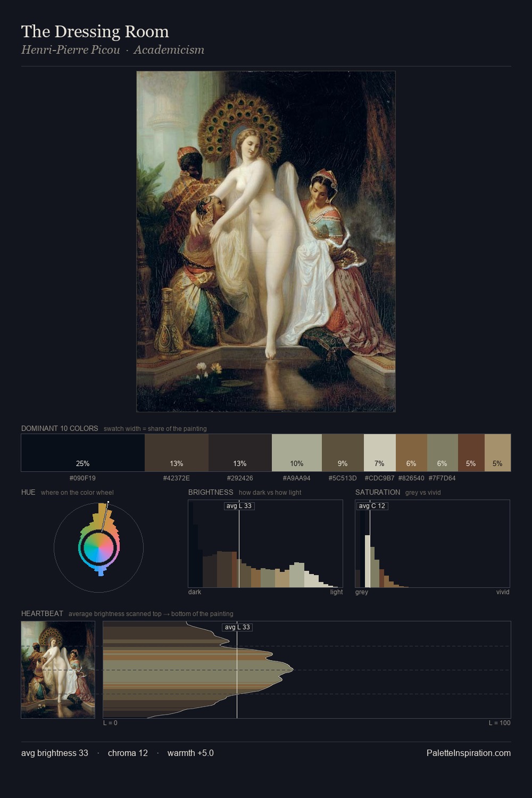Click hex code #826540
The width and height of the screenshot is (532, 798).
[411, 478]
